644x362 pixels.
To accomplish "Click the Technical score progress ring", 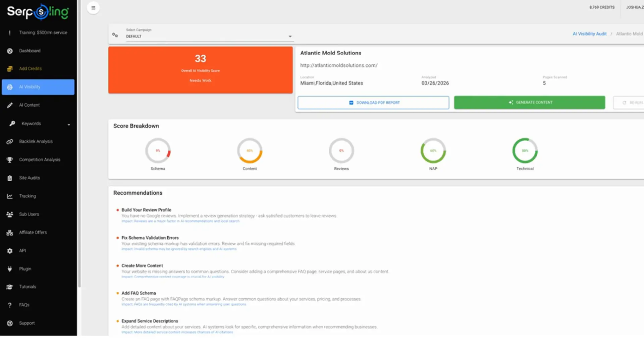I will point(525,150).
